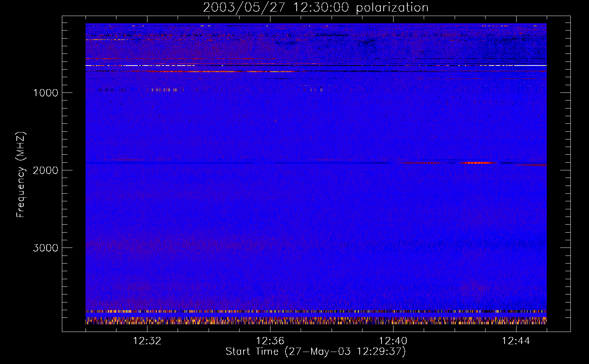589x364 pixels.
Task: Click the 'Start Time (27-May-03 12:29:37)' label
Action: [316, 352]
